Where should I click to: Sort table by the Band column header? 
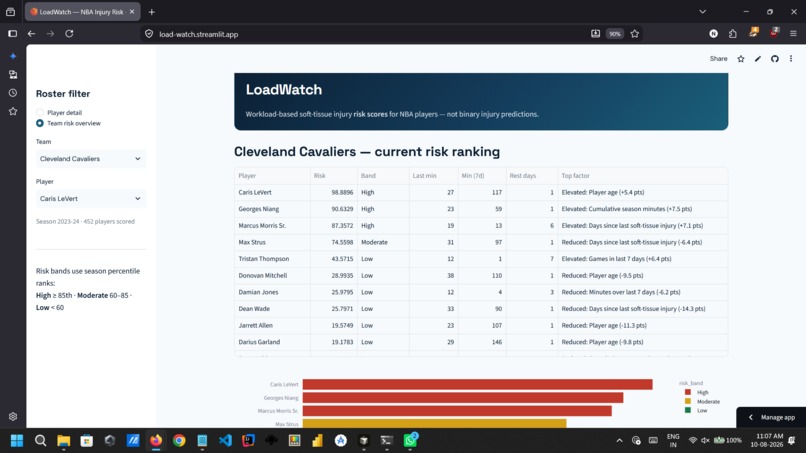pos(383,176)
